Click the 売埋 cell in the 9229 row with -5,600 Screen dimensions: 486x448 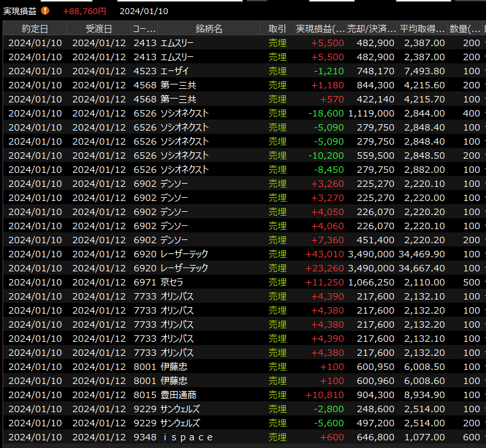coord(278,423)
